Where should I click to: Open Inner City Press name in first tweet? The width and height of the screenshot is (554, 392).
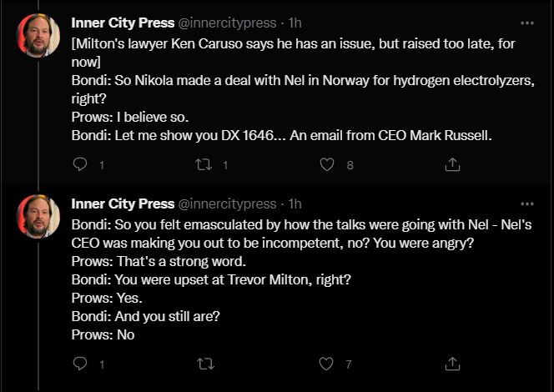coord(123,23)
